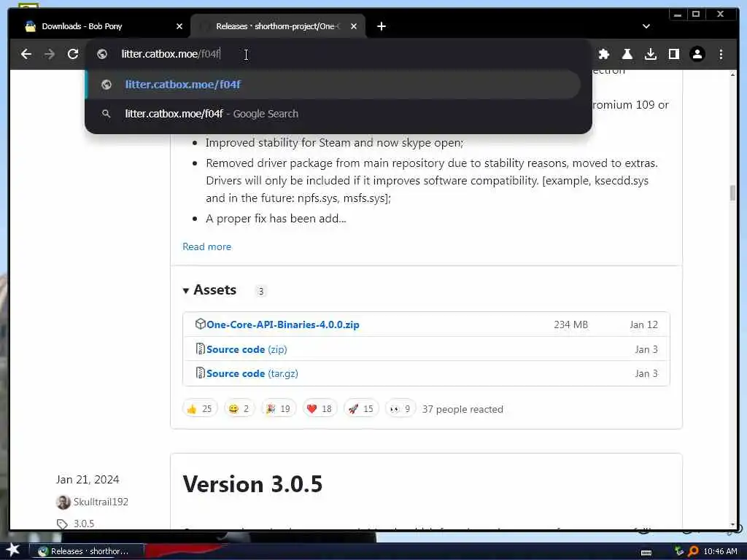The image size is (747, 560).
Task: Open the Chrome Labs flask icon
Action: pos(627,54)
